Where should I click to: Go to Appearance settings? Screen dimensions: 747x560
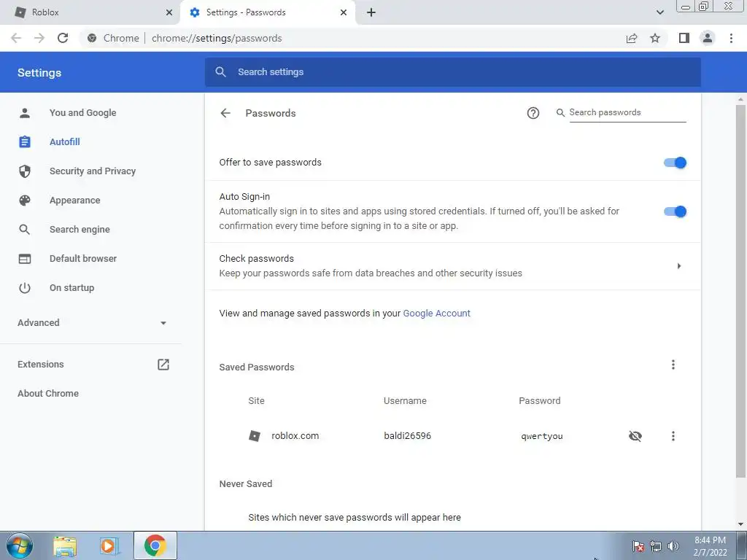tap(75, 201)
